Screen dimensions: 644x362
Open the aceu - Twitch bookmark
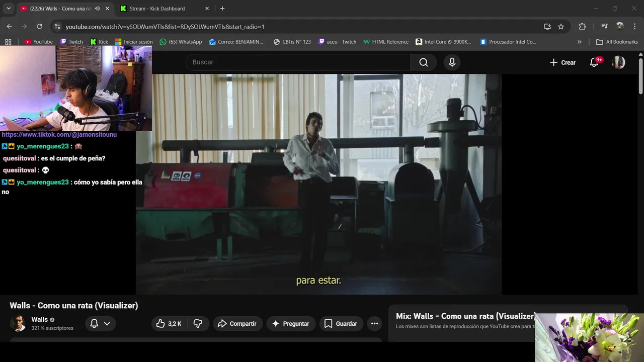(x=337, y=42)
